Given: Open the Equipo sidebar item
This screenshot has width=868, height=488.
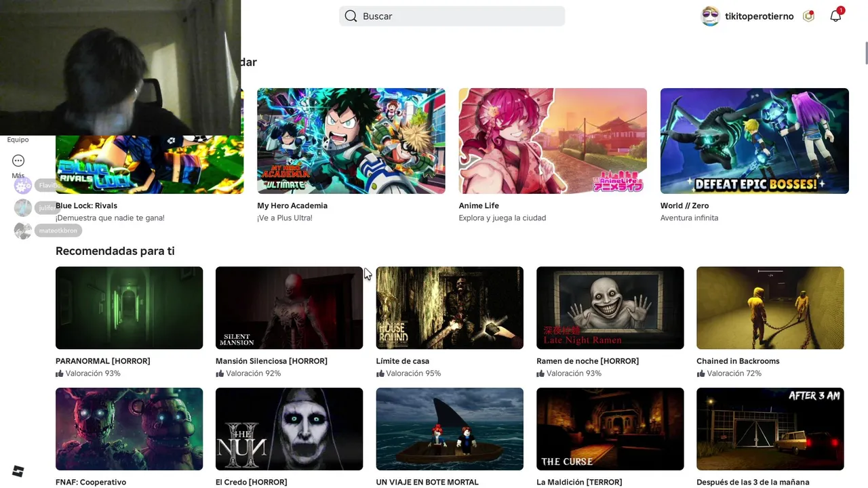Looking at the screenshot, I should 18,140.
